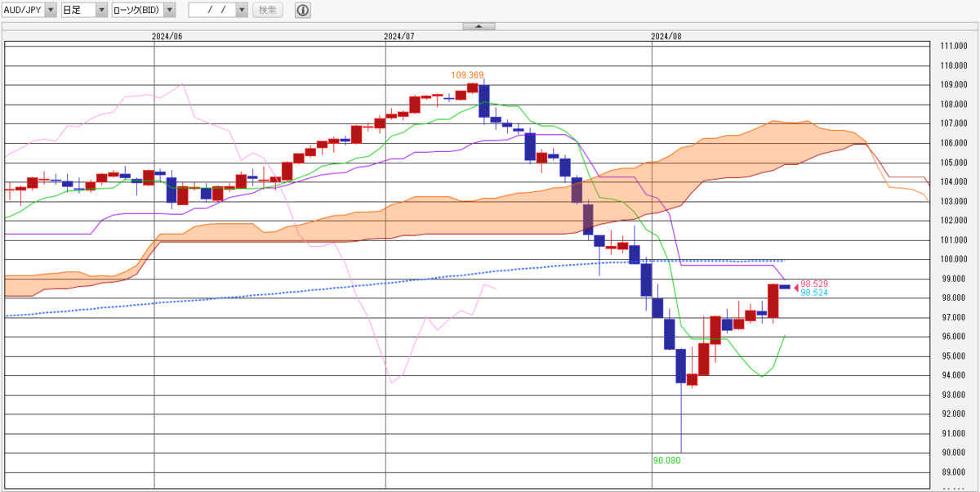Click the 98.529 current price label
The image size is (980, 492).
pos(814,284)
